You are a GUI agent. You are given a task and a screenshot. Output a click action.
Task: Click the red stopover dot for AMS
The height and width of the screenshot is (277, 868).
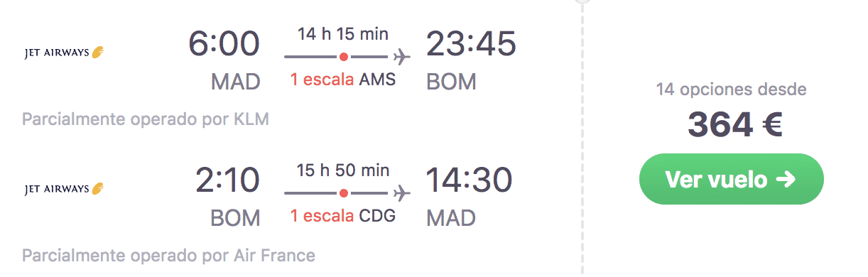[x=344, y=56]
